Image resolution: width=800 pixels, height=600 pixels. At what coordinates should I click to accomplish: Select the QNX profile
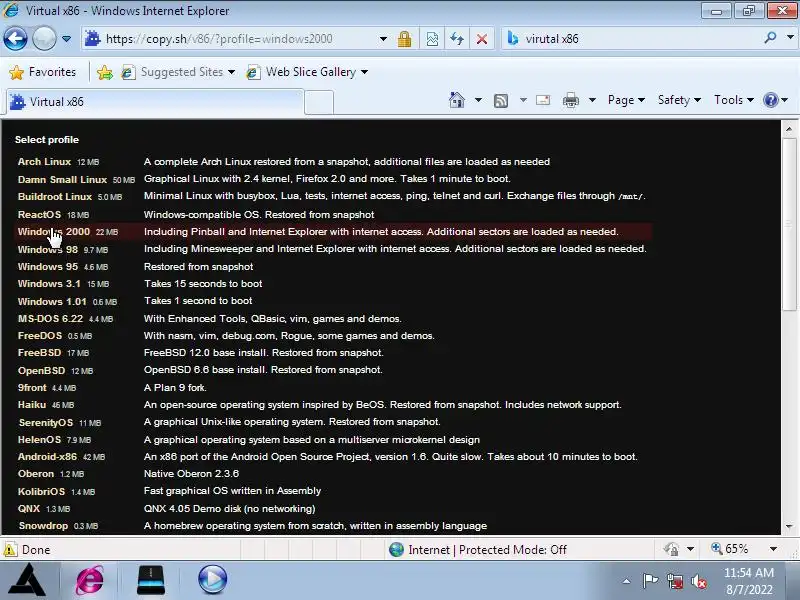(29, 509)
